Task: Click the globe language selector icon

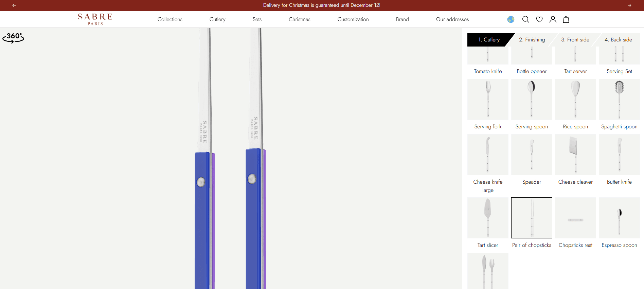Action: 511,19
